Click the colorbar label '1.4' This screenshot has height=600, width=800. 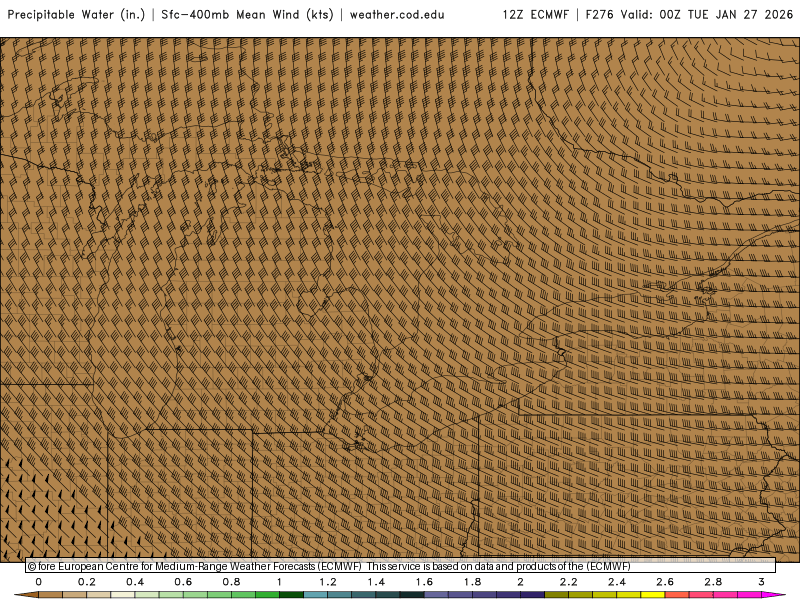[376, 582]
